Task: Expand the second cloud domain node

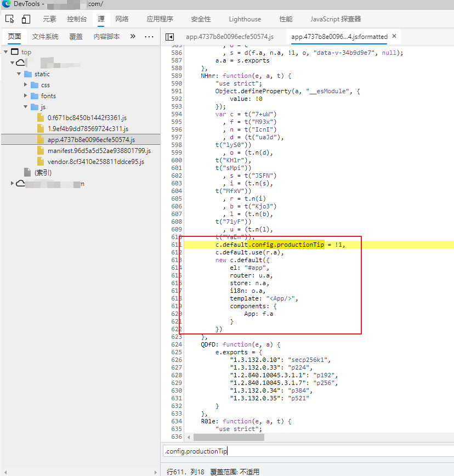Action: point(13,183)
